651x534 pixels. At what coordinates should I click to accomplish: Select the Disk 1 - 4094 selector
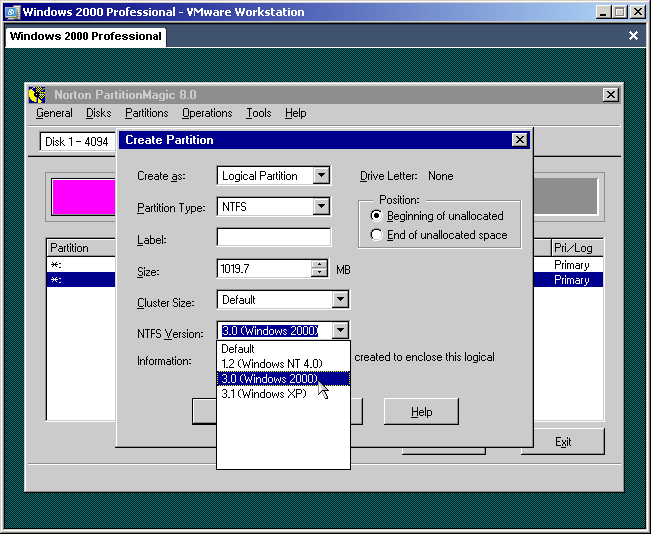77,142
